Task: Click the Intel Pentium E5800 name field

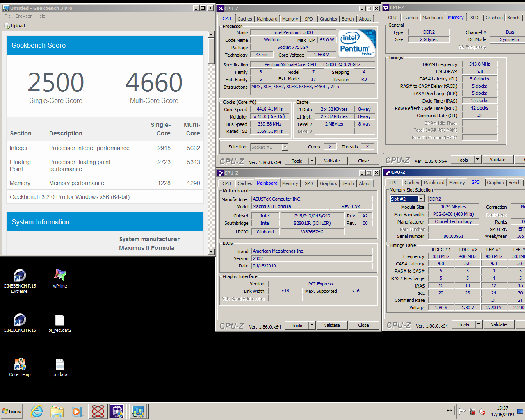Action: 293,32
